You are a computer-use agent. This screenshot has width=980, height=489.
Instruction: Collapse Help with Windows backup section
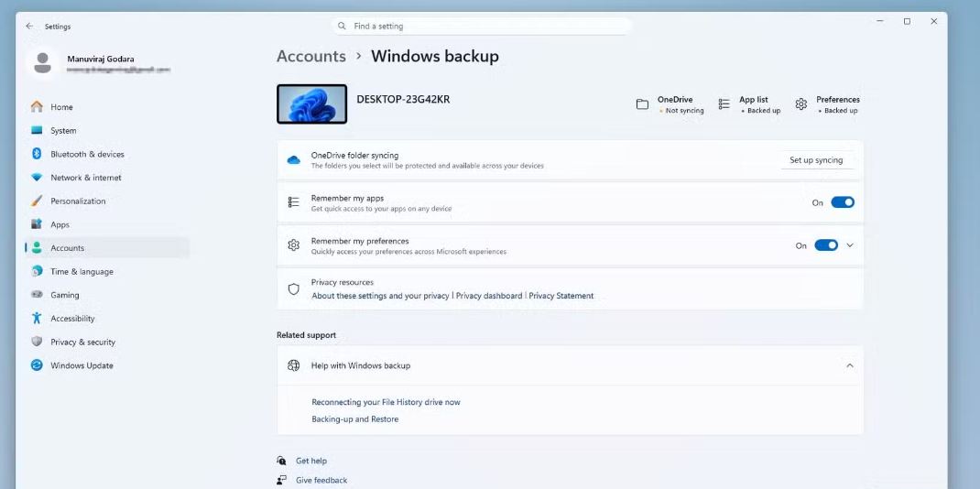(x=850, y=365)
